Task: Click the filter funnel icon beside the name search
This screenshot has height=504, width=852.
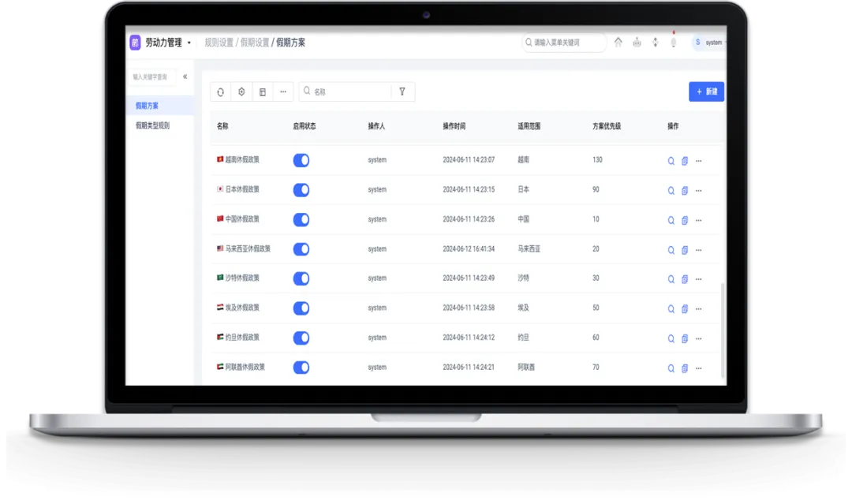Action: point(402,91)
